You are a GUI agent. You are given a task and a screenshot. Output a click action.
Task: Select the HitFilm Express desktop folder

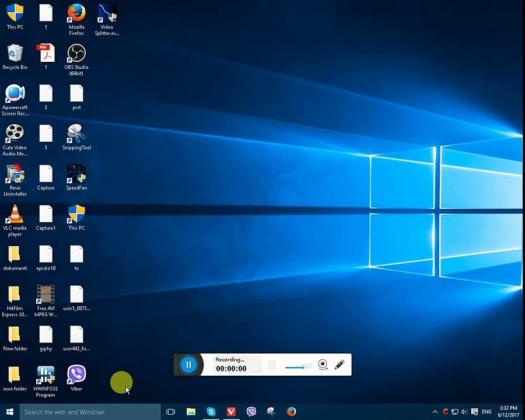(x=15, y=301)
